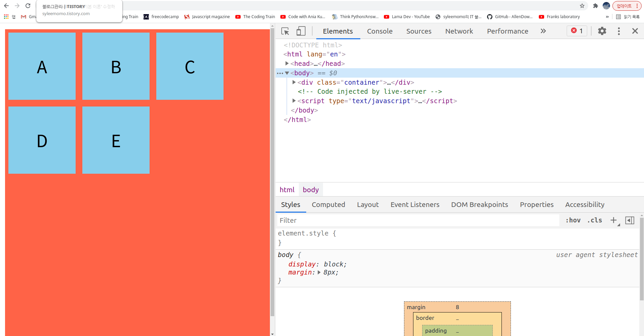Go forward using the browser forward arrow
644x336 pixels.
[x=17, y=6]
